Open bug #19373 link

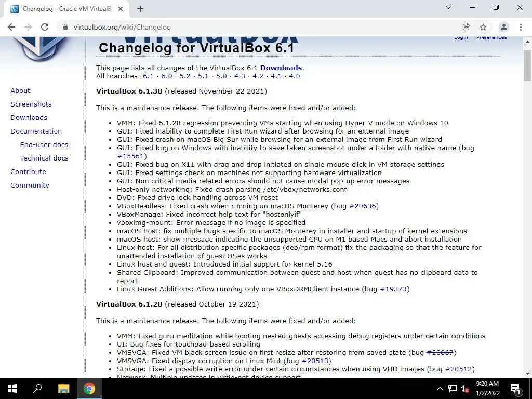[393, 289]
